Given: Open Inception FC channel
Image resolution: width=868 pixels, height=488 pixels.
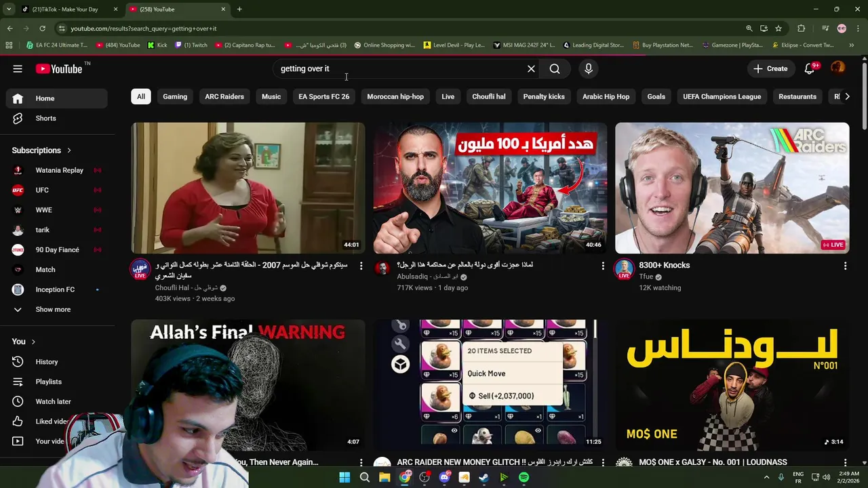Looking at the screenshot, I should tap(57, 289).
